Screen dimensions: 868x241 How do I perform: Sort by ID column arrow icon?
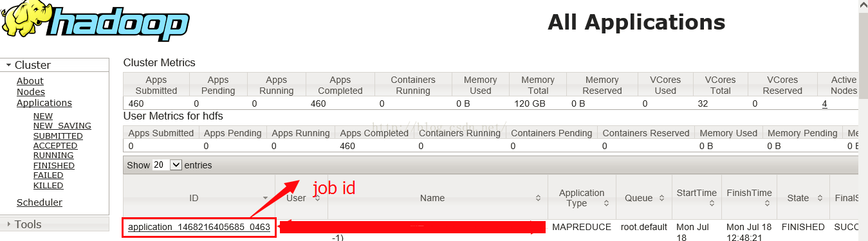265,199
